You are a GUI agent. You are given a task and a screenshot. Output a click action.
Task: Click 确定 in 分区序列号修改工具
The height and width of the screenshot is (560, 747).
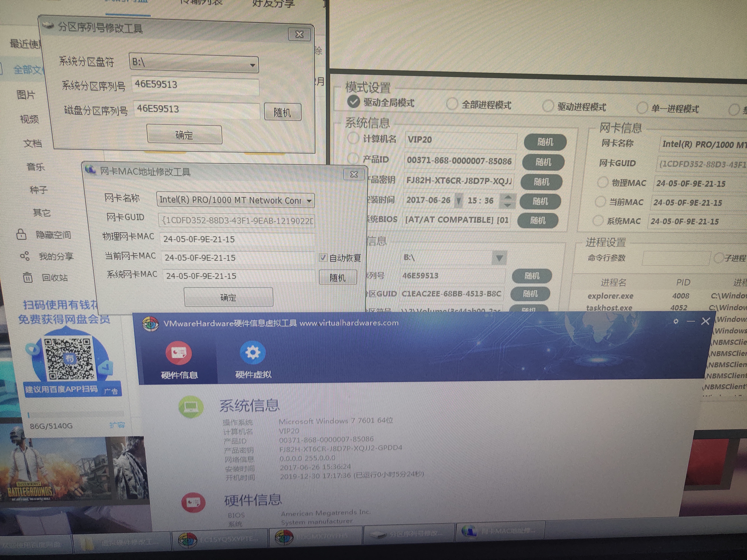184,135
